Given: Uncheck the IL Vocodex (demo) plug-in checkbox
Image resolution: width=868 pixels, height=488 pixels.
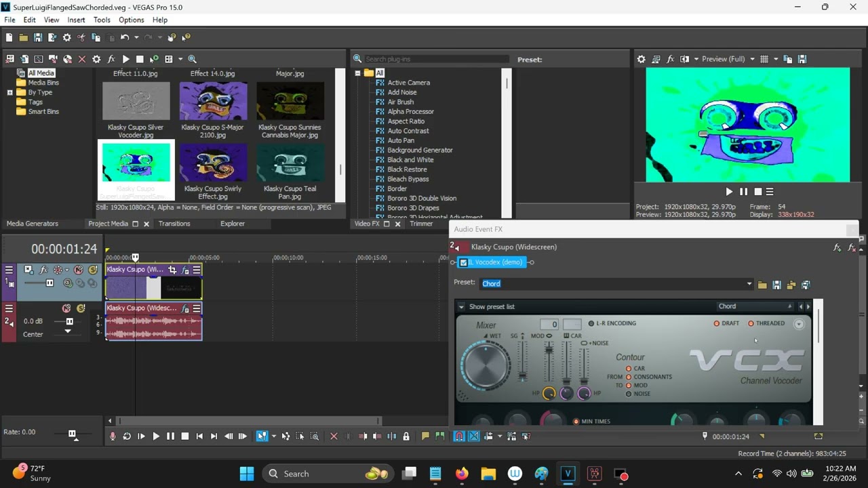Looking at the screenshot, I should tap(464, 262).
